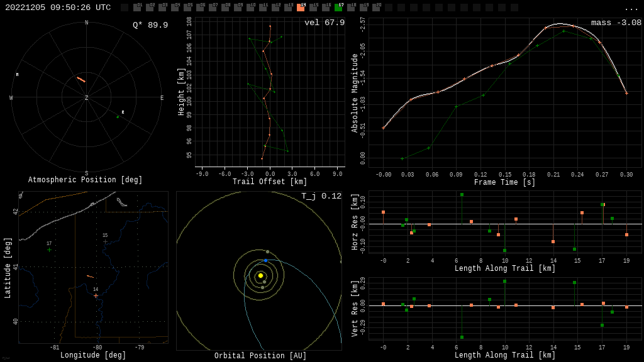
Task: Select station square 09 in top bar
Action: 238,8
